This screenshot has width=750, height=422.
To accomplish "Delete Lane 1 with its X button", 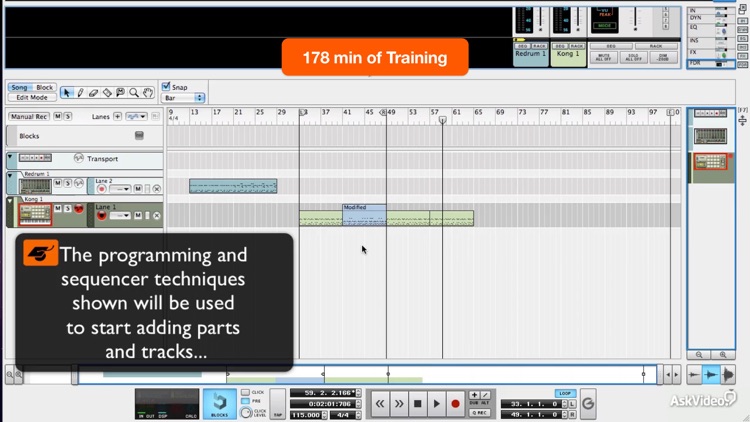I will [156, 216].
